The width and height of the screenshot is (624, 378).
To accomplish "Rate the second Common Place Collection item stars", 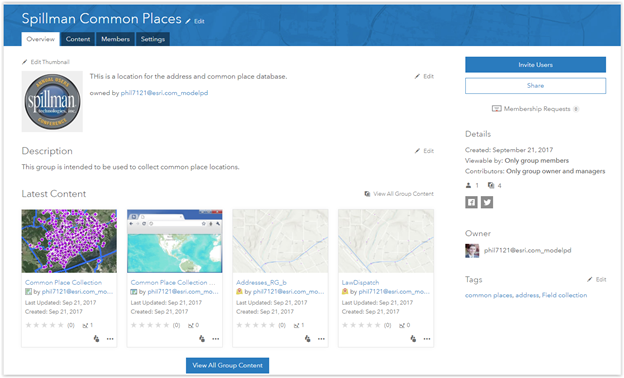I will pos(150,325).
